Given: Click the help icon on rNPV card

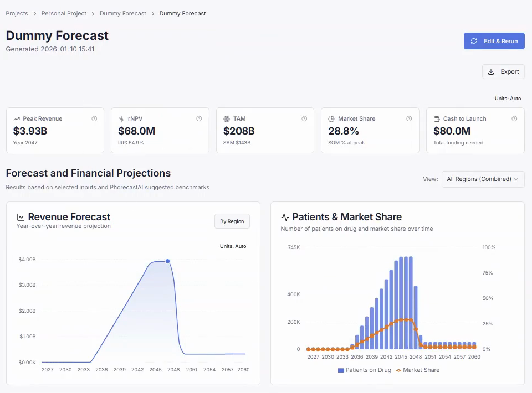Looking at the screenshot, I should 199,118.
